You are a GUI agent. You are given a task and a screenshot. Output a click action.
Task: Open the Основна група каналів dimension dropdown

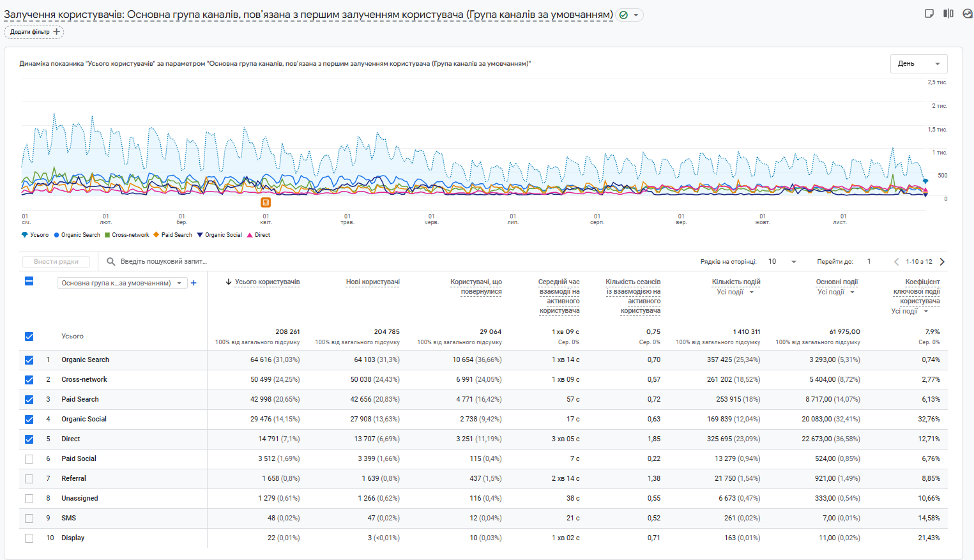tap(121, 283)
